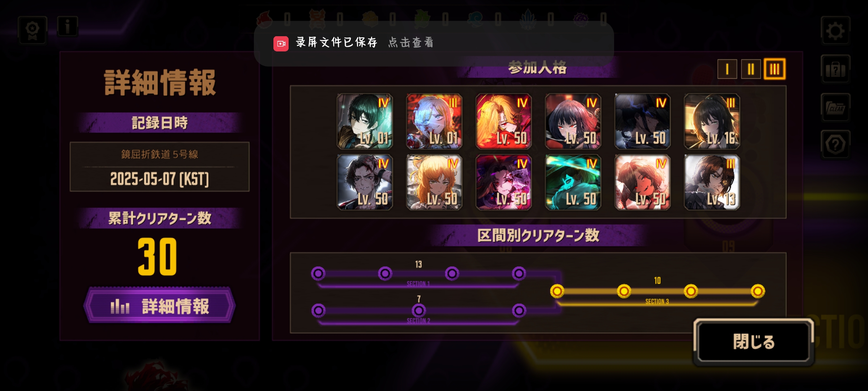Click last yellow node of Section 3
Viewport: 868px width, 391px height.
(758, 291)
